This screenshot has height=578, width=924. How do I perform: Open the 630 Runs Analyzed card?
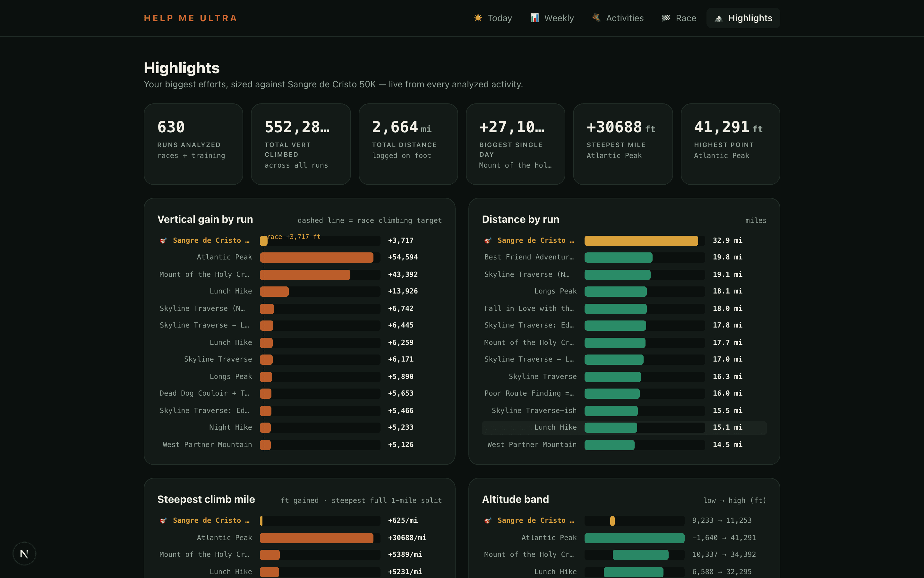pos(193,144)
